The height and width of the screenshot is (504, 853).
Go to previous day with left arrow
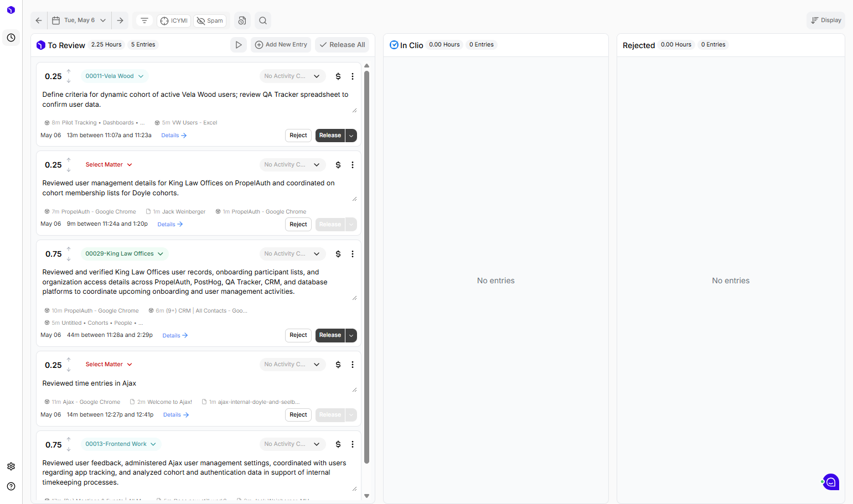coord(39,20)
